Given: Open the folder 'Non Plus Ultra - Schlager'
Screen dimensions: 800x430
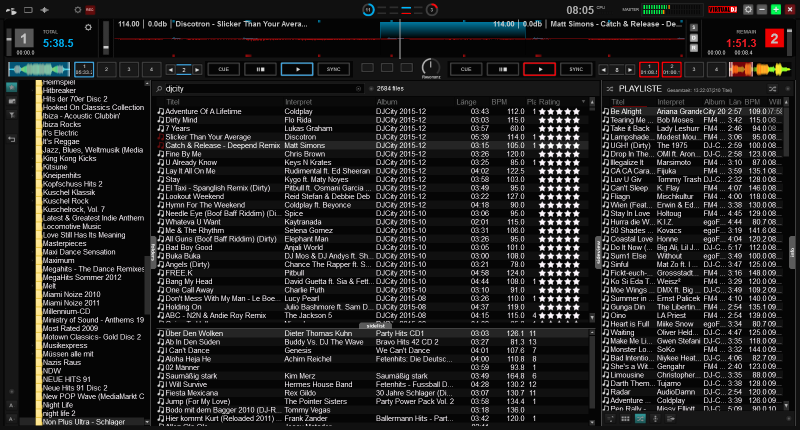Looking at the screenshot, I should tap(84, 422).
